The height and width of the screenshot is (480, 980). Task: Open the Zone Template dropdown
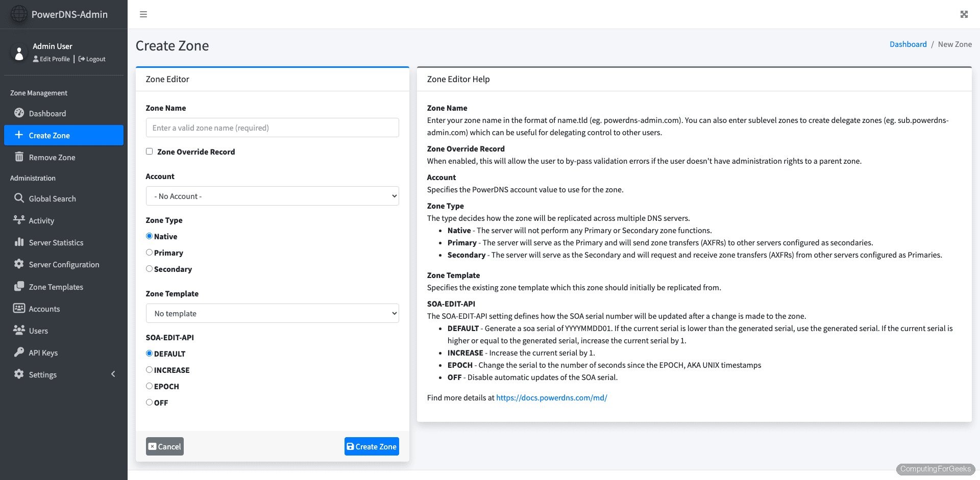click(x=272, y=313)
